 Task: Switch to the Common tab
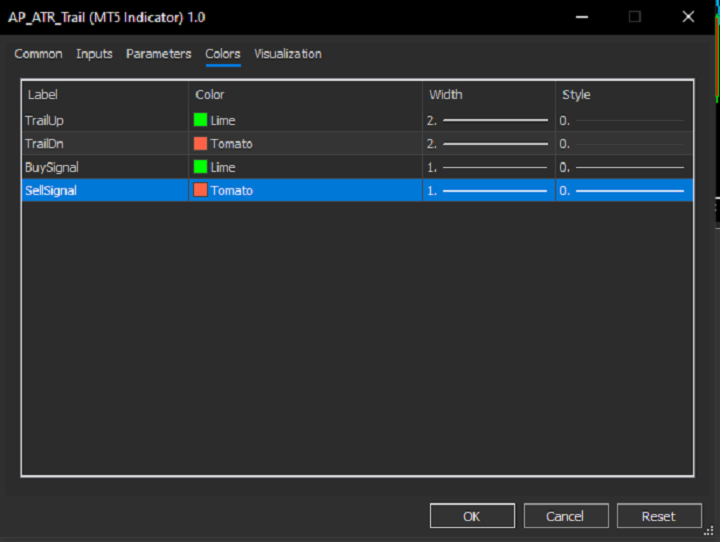38,54
